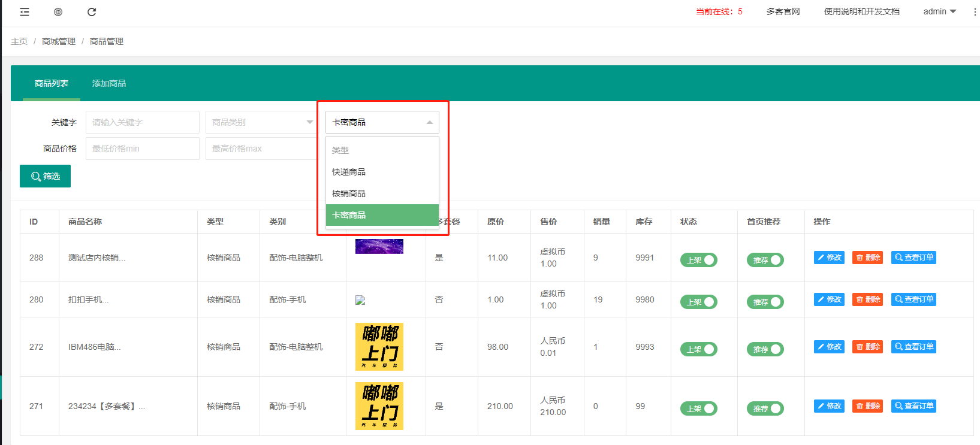This screenshot has height=445, width=980.
Task: Collapse the sidebar menu icon
Action: coord(25,12)
